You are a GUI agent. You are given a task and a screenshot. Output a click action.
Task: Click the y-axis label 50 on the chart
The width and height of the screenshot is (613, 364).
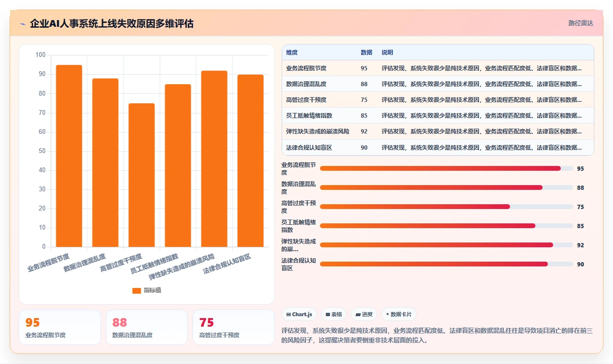(42, 151)
